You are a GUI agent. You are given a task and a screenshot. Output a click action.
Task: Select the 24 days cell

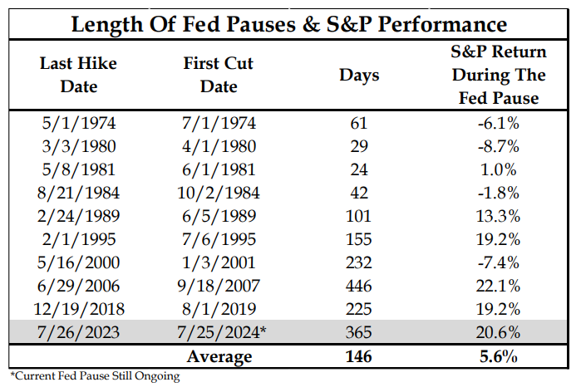point(359,170)
